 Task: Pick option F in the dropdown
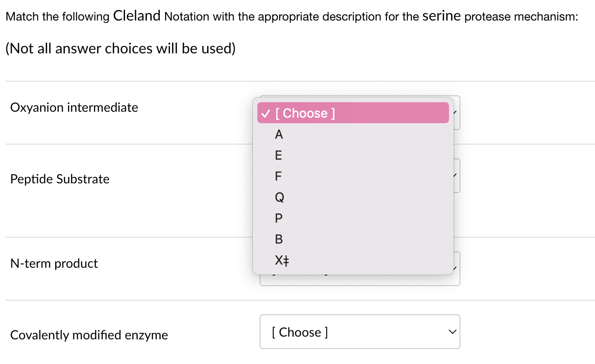click(x=279, y=176)
